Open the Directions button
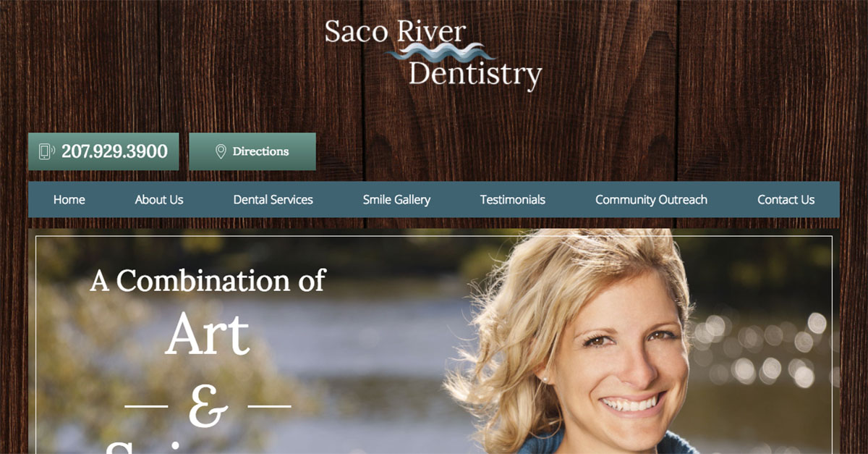 252,151
